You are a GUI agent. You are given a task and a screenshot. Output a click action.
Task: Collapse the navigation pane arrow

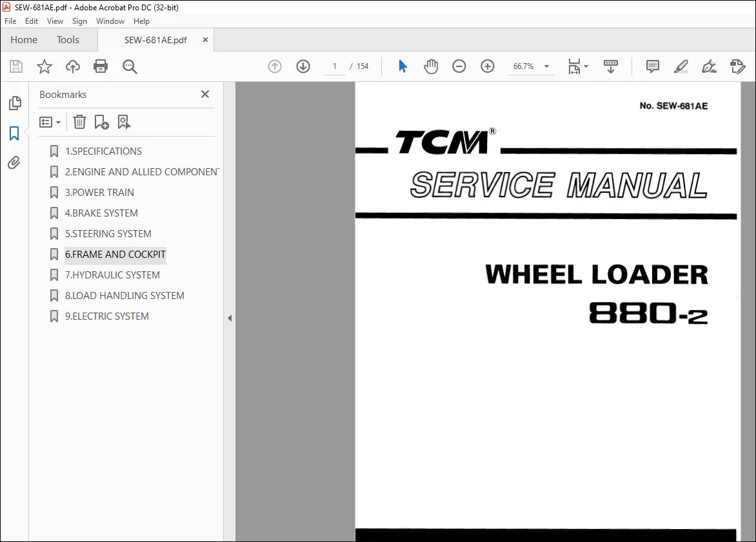point(230,318)
